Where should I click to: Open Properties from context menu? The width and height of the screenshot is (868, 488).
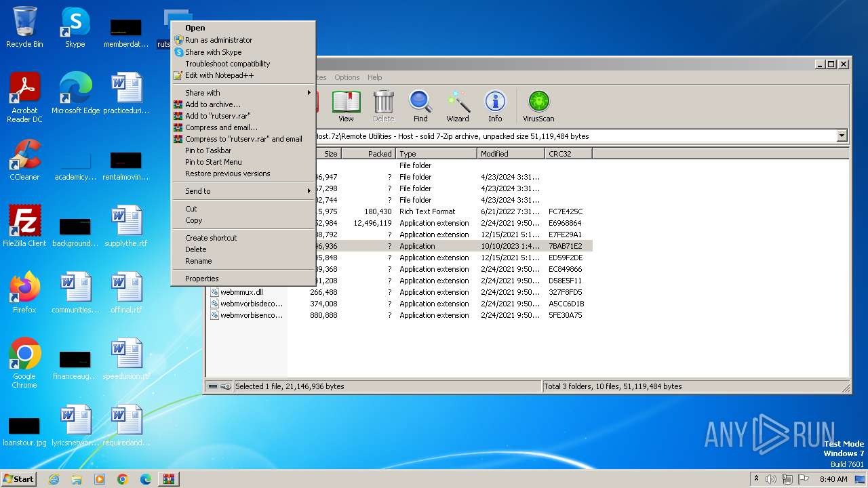coord(243,279)
